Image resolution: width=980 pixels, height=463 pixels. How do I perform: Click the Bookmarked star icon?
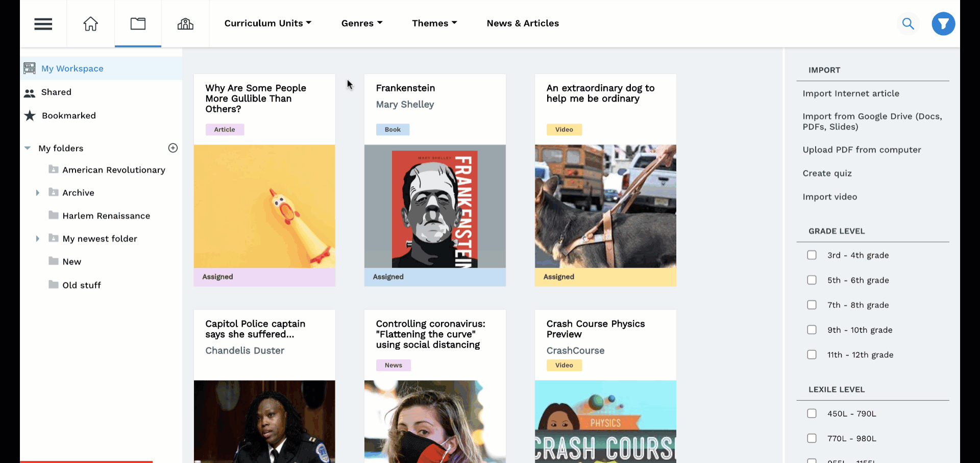tap(30, 116)
